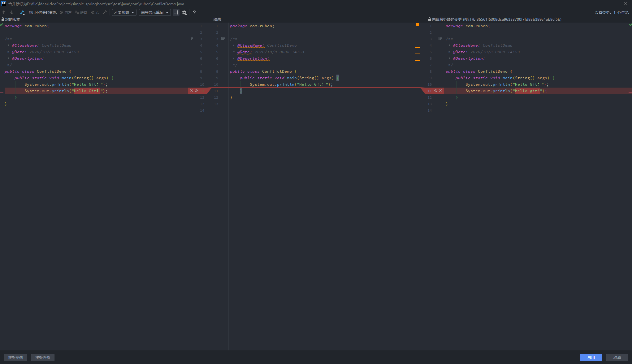The width and height of the screenshot is (632, 364).
Task: Collapse comment block in left gutter
Action: coord(191,39)
